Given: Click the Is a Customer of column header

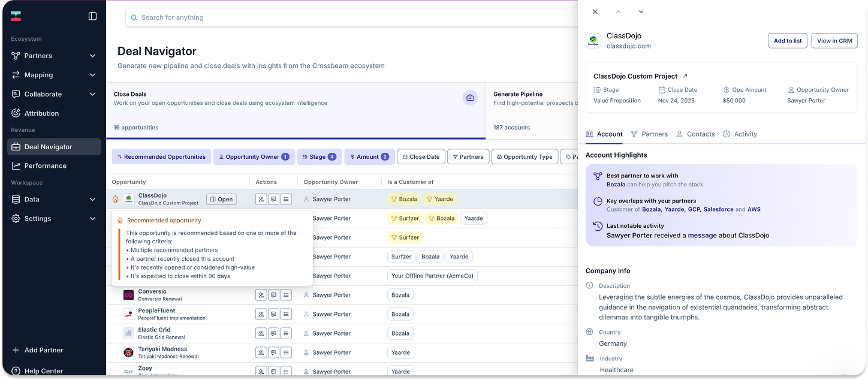Looking at the screenshot, I should pos(411,182).
